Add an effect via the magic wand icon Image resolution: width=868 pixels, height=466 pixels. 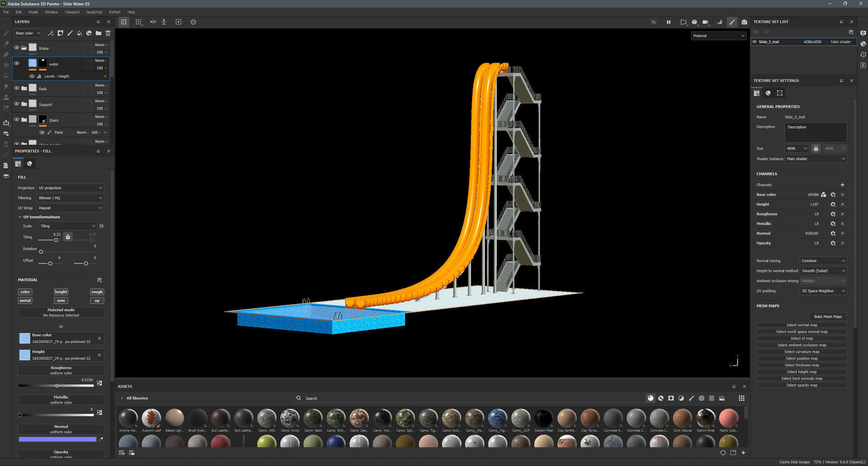(51, 33)
